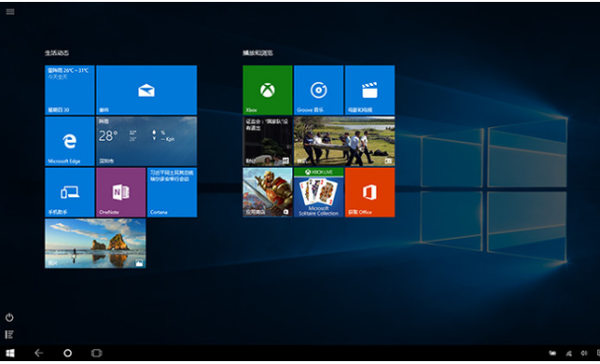Open the Phone Companion tile
This screenshot has height=364, width=600.
click(70, 192)
